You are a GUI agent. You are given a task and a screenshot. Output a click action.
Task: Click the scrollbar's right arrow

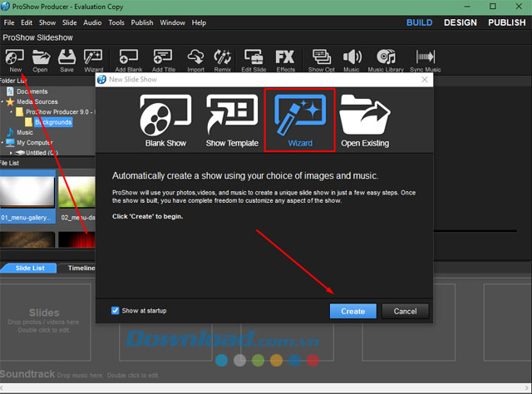(x=528, y=387)
